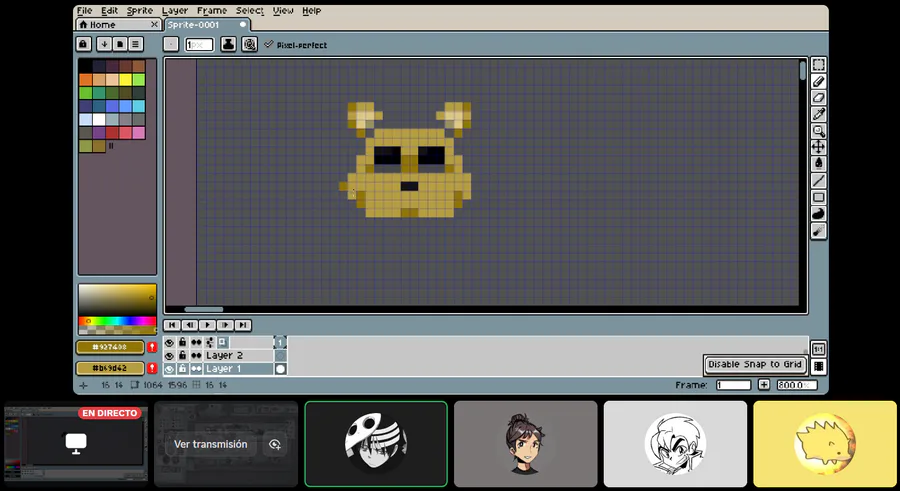Screen dimensions: 900x491
Task: Open the Edit menu
Action: [x=109, y=10]
